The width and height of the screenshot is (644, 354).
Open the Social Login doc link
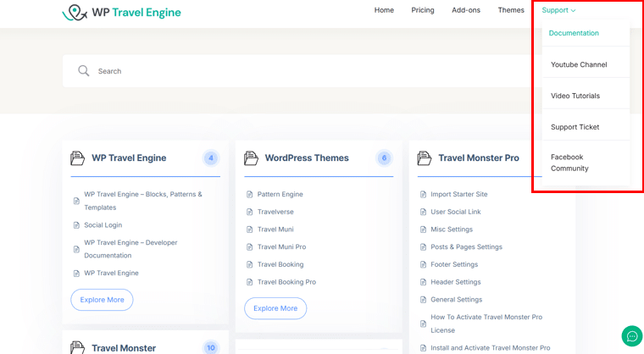point(103,225)
